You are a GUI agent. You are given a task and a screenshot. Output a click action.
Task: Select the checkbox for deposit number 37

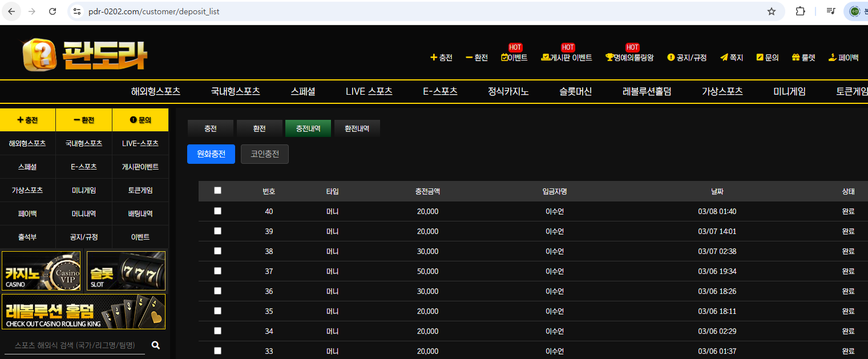[x=217, y=271]
